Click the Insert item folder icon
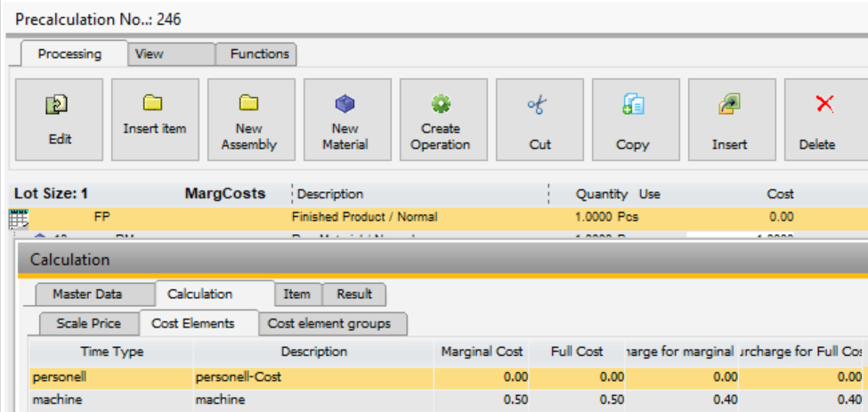 pos(154,103)
